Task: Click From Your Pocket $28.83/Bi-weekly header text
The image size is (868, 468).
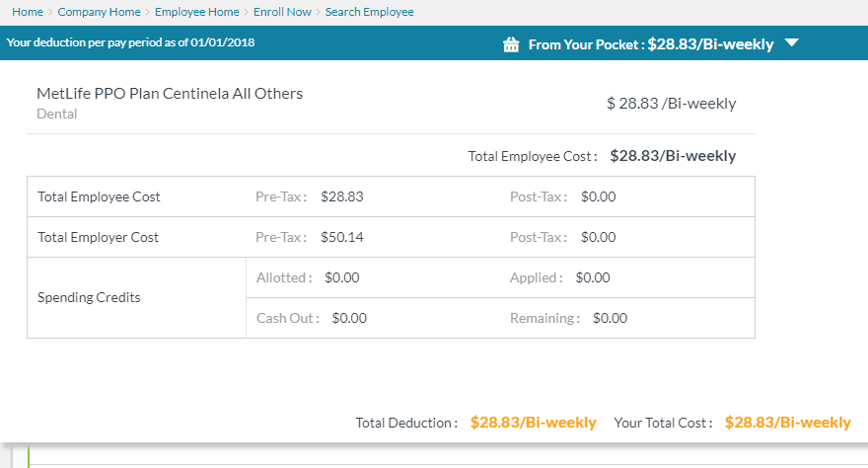Action: point(651,44)
